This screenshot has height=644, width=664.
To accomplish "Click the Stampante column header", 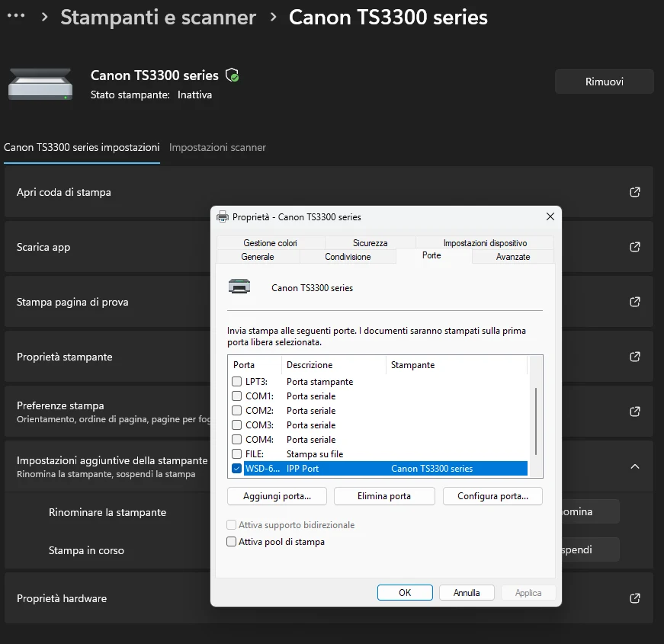I will 457,364.
